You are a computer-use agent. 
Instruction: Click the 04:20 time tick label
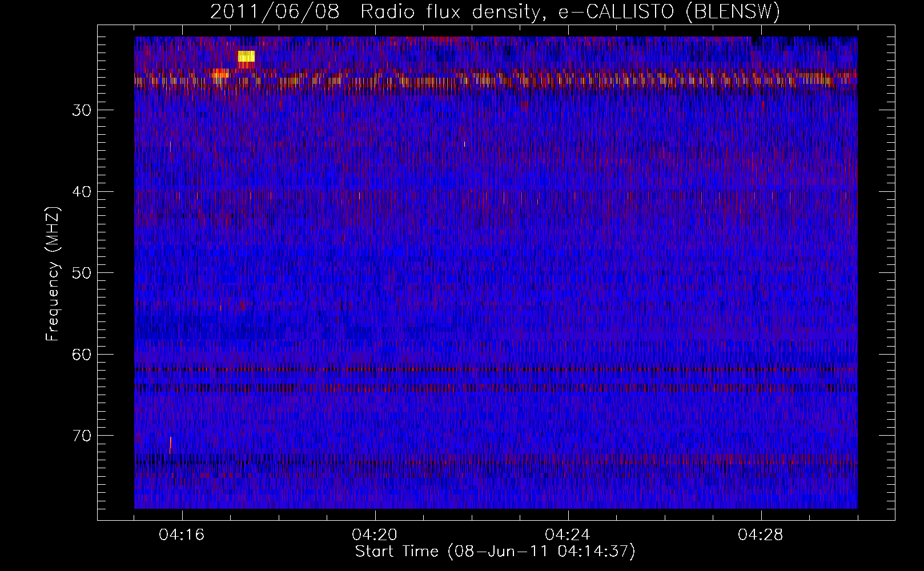[375, 535]
